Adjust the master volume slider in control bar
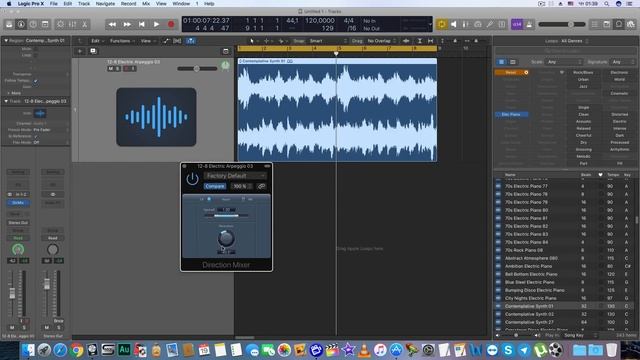 pyautogui.click(x=562, y=24)
